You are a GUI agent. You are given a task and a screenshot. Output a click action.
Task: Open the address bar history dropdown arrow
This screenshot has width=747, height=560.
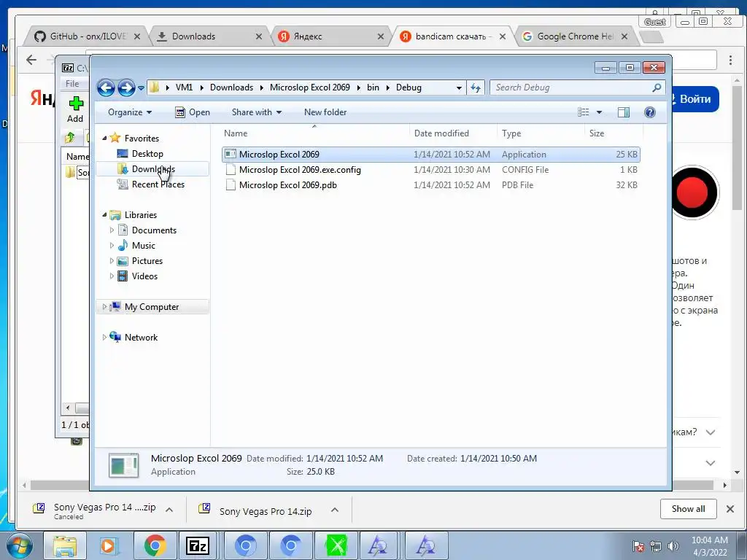point(459,88)
